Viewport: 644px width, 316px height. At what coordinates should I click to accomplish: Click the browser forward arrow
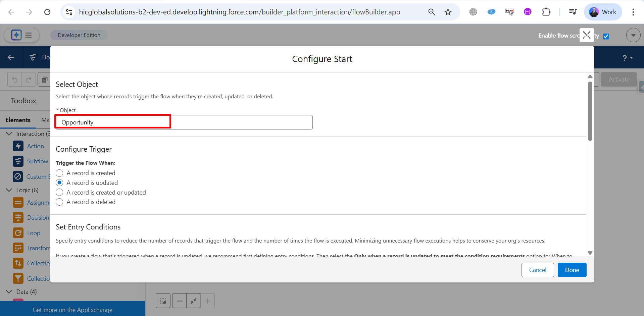click(x=29, y=12)
